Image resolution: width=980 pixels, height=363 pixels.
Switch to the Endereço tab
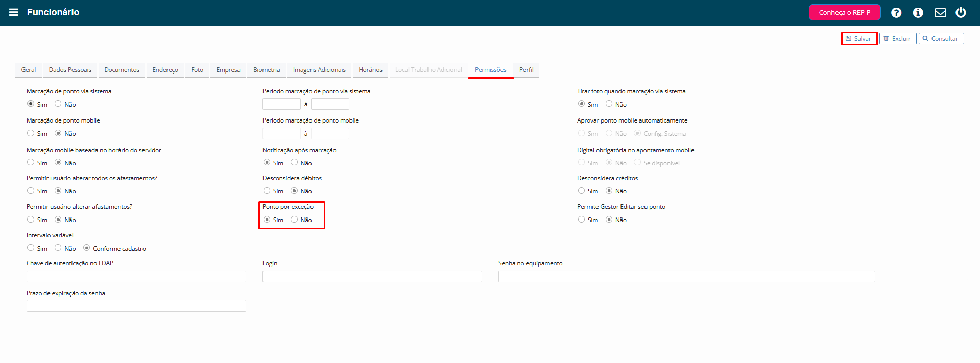point(165,70)
